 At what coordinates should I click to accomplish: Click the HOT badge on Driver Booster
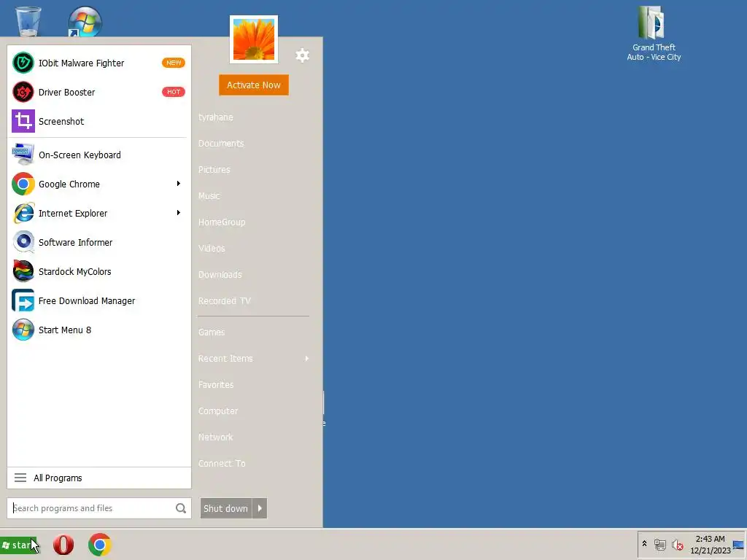click(x=174, y=92)
